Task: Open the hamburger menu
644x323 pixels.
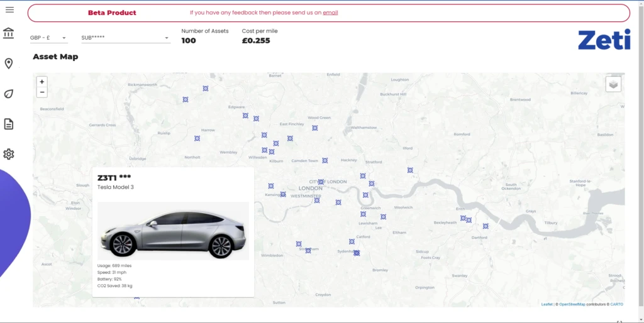Action: pos(9,9)
